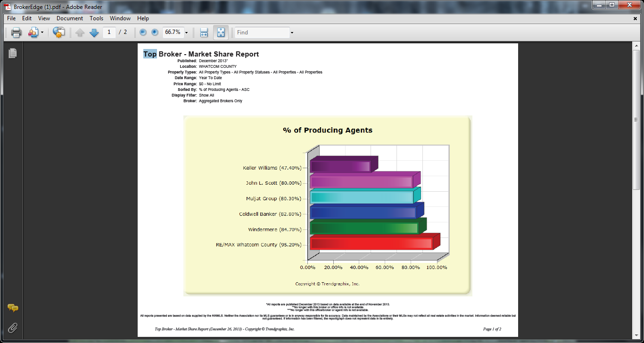
Task: Minimize the Adobe Reader window
Action: [598, 5]
